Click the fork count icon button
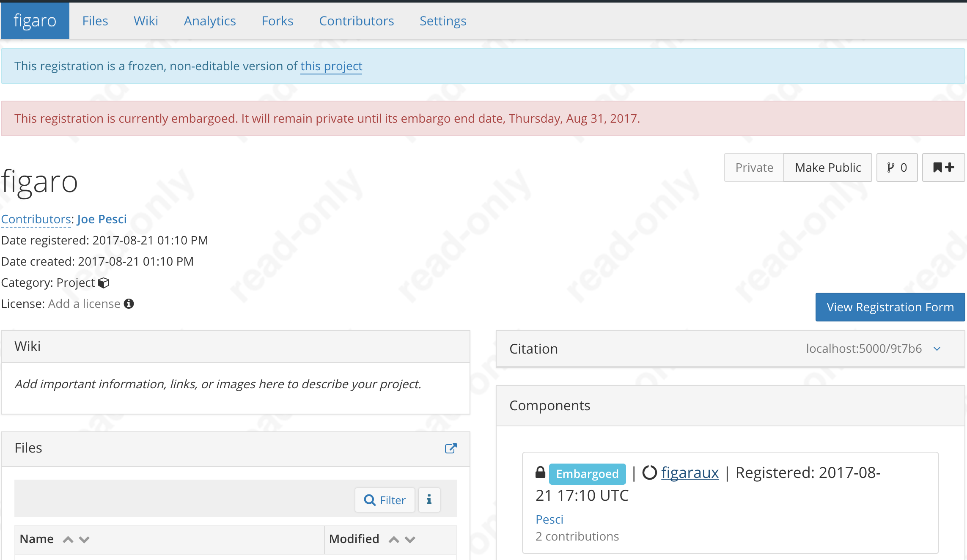 (897, 167)
